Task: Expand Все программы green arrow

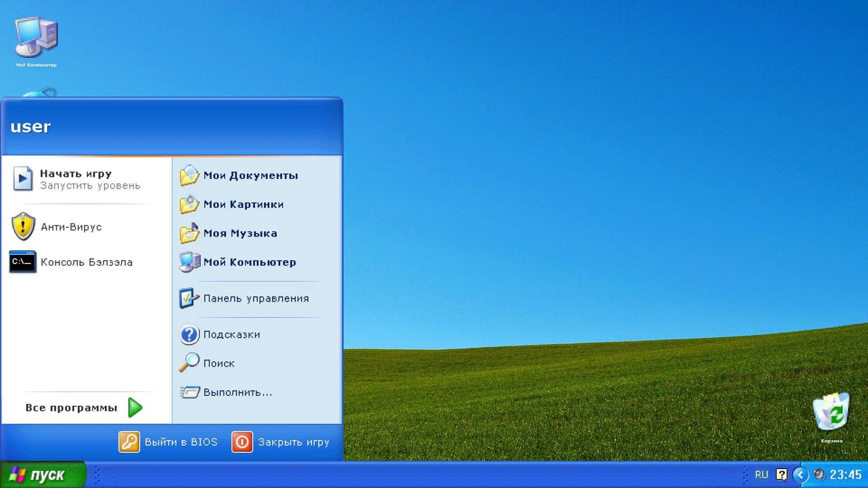Action: pos(135,407)
